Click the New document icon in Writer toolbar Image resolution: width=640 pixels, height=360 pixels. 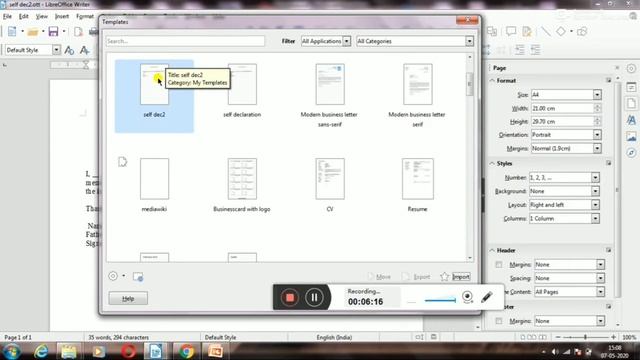(x=12, y=31)
